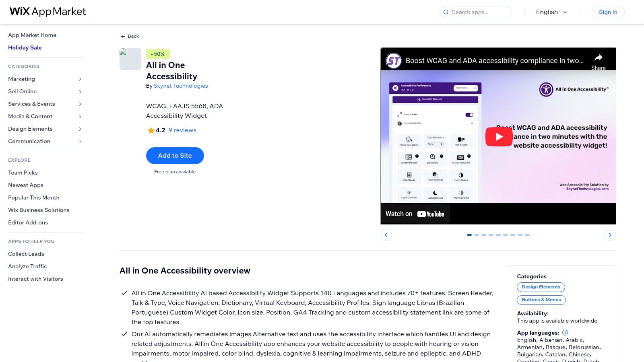
Task: Visit the Skynet Technologies developer link
Action: click(180, 86)
